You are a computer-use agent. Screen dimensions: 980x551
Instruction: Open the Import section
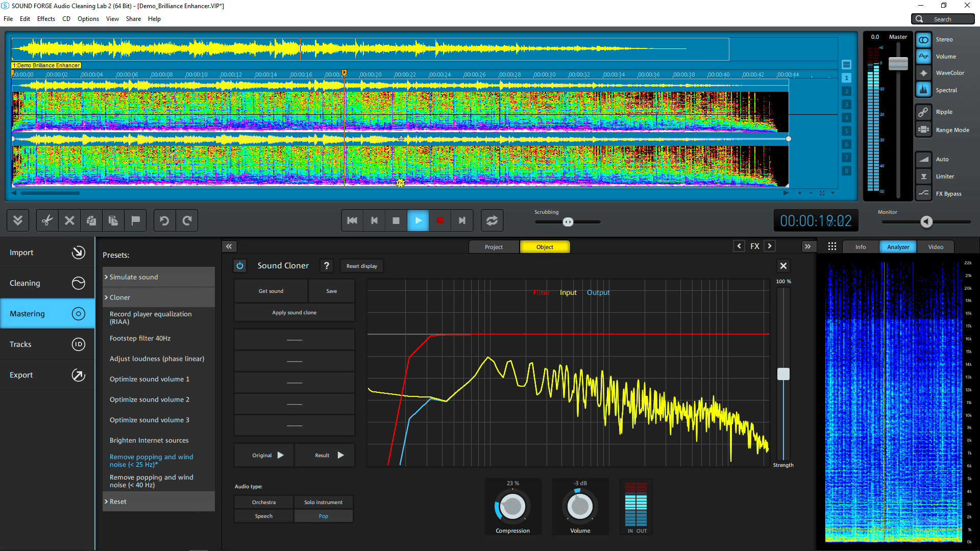pos(47,253)
